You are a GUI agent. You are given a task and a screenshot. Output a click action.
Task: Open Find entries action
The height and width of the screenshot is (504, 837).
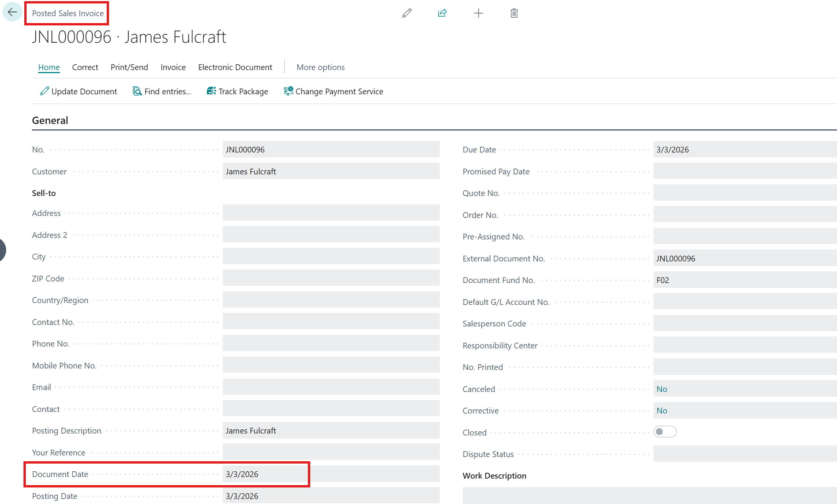click(x=162, y=91)
